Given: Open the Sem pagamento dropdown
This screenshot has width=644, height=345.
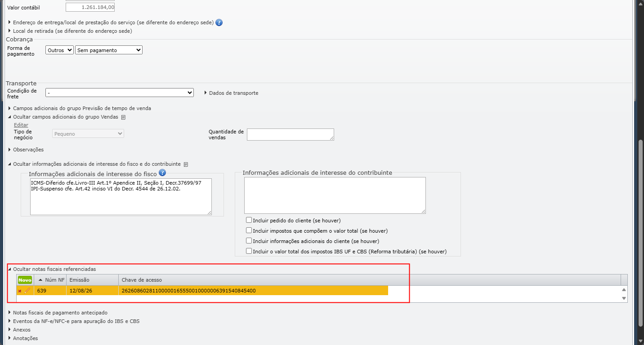Looking at the screenshot, I should click(x=109, y=50).
